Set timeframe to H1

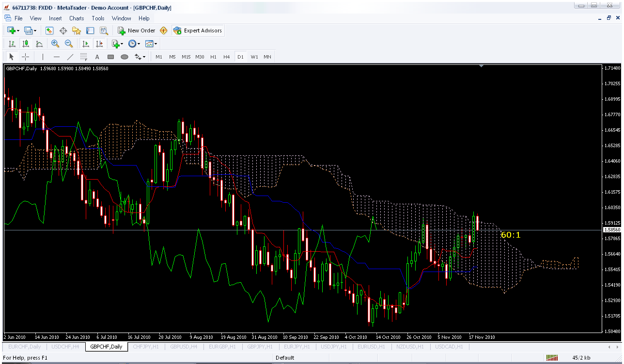coord(213,57)
